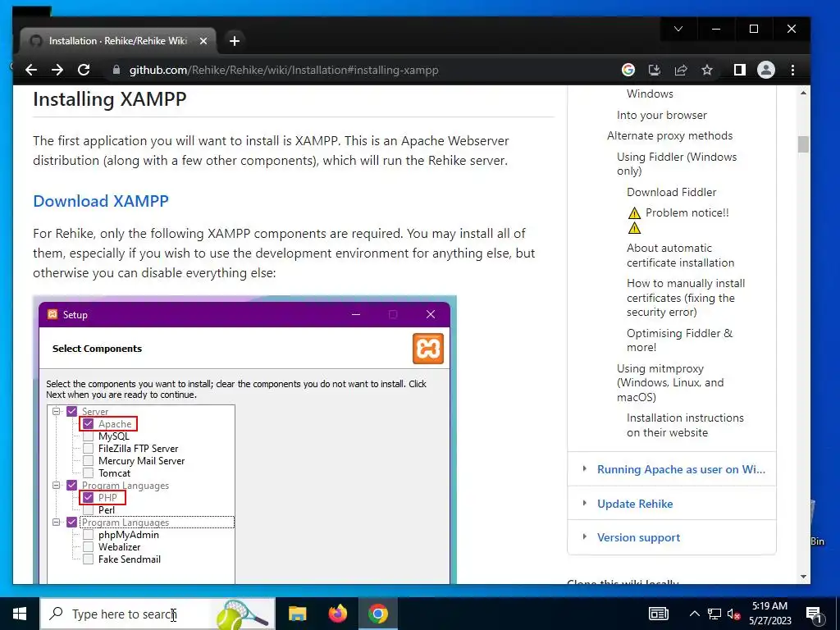Click the Tomcat checkbox
Viewport: 840px width, 630px height.
[x=88, y=473]
